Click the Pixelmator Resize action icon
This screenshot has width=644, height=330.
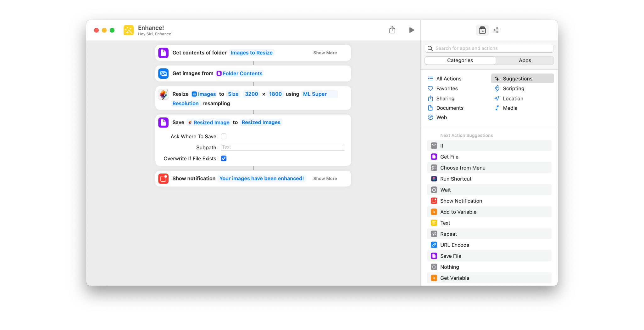pyautogui.click(x=164, y=94)
